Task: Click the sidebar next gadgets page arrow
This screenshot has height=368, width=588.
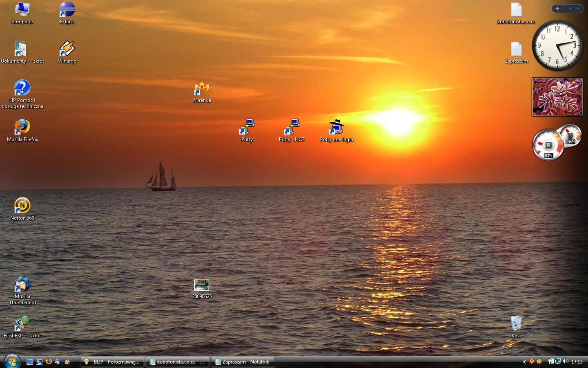Action: pos(578,9)
